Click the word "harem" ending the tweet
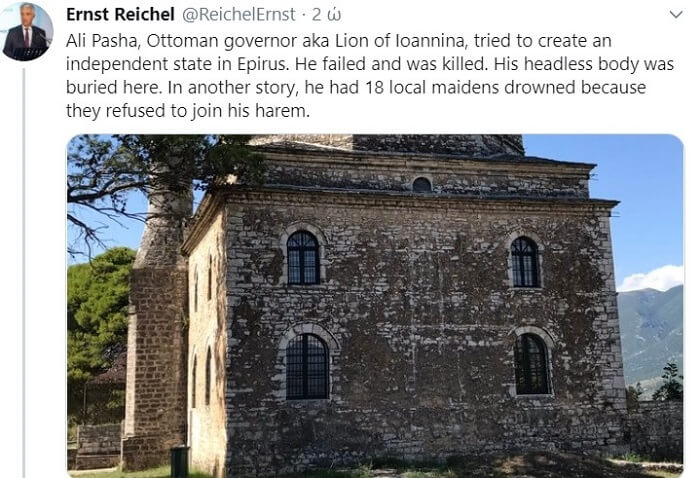 click(x=284, y=111)
